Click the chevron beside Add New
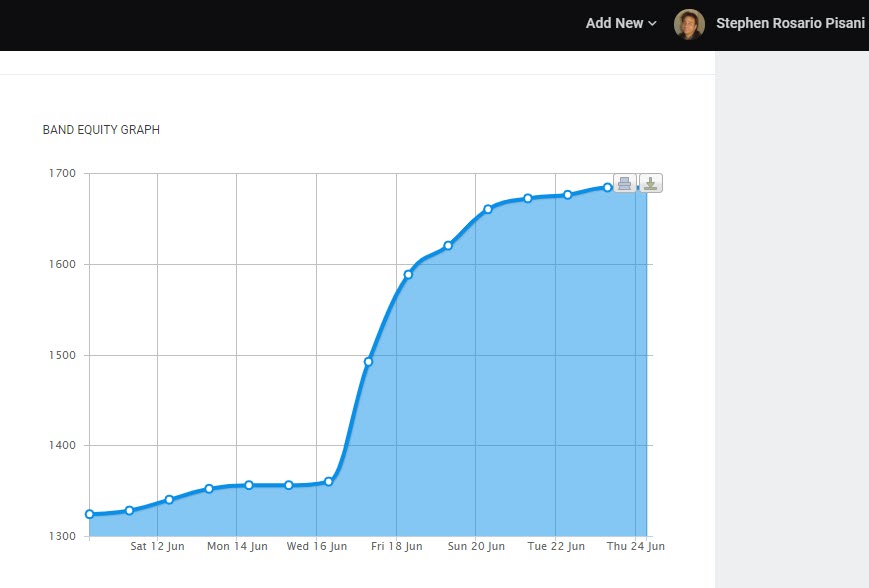Image resolution: width=869 pixels, height=588 pixels. [653, 24]
